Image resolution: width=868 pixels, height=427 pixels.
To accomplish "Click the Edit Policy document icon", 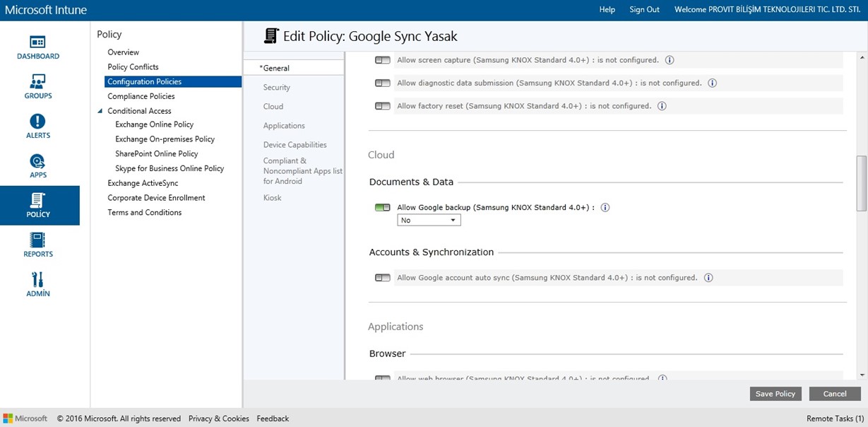I will pos(271,36).
